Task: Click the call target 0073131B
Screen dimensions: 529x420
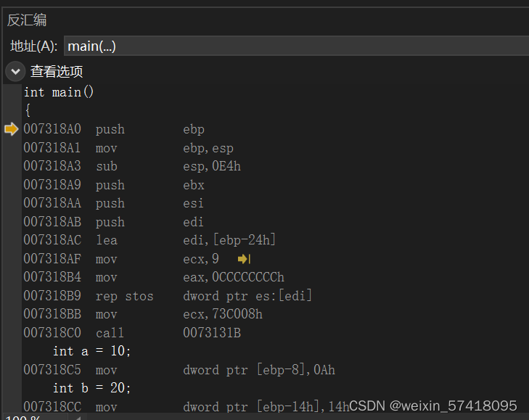Action: [212, 333]
